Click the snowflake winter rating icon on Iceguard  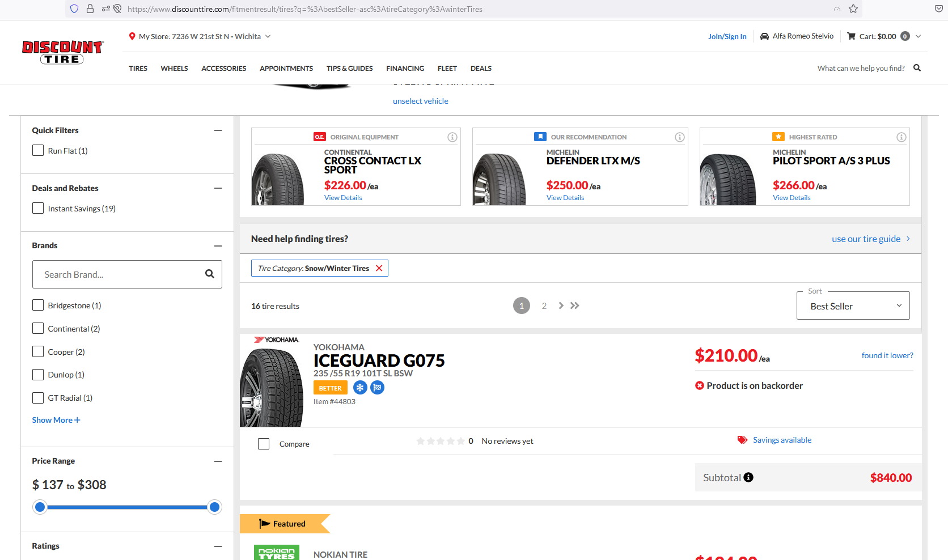pos(360,387)
